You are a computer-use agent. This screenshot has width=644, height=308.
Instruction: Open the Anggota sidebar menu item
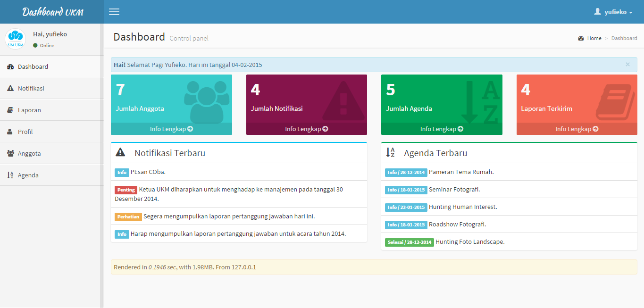50,153
